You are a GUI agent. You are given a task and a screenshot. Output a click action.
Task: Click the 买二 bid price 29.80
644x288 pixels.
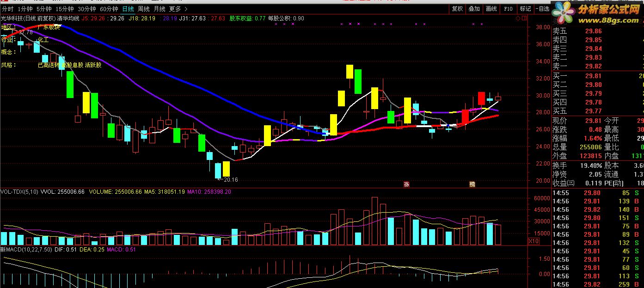pyautogui.click(x=594, y=85)
